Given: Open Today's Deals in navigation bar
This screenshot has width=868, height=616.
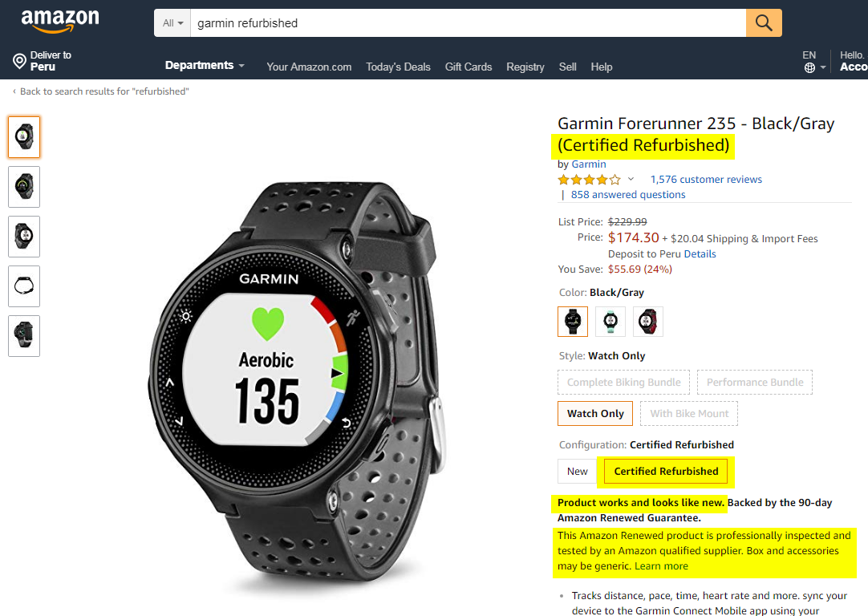Looking at the screenshot, I should pyautogui.click(x=397, y=67).
